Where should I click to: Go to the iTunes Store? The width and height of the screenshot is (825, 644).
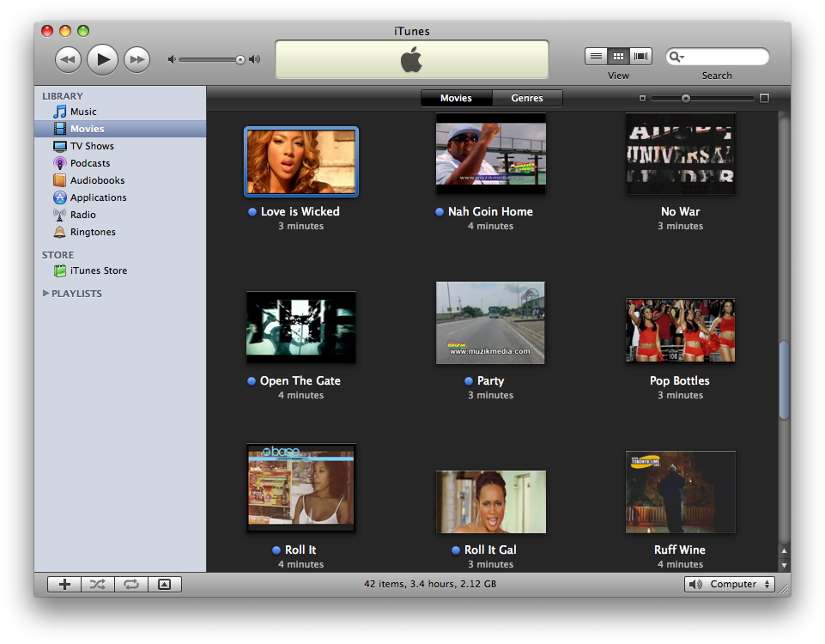pyautogui.click(x=98, y=270)
